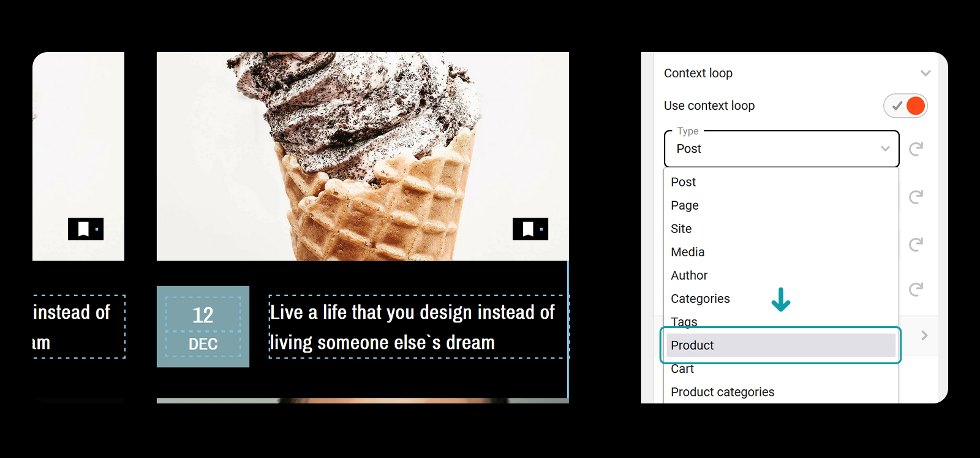Click the bookmark icon on left card image
This screenshot has height=458, width=980.
86,229
